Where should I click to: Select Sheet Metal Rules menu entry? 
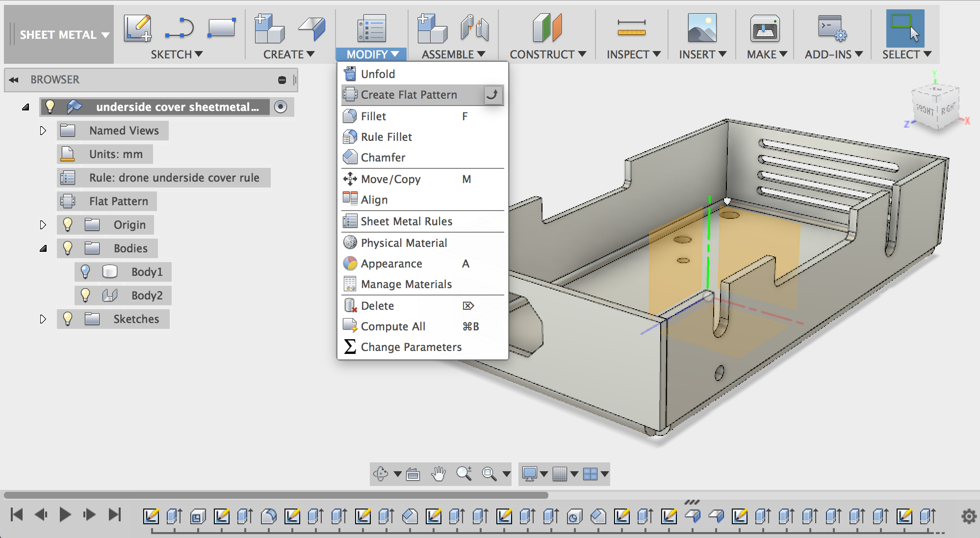click(x=406, y=221)
